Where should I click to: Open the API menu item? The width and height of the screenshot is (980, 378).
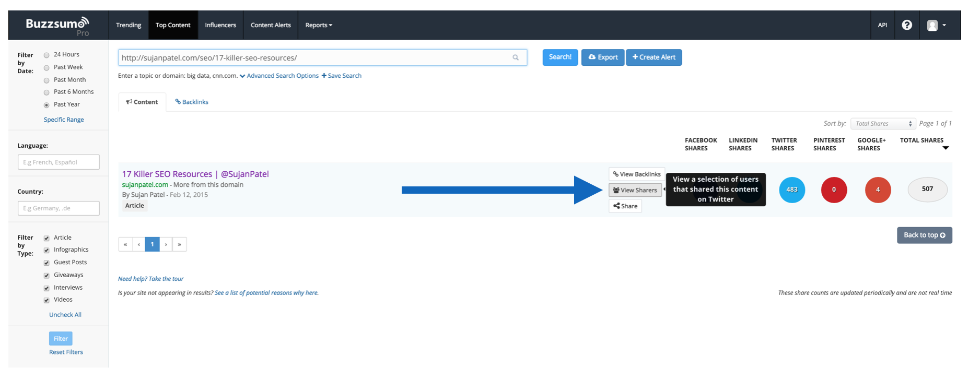point(882,25)
